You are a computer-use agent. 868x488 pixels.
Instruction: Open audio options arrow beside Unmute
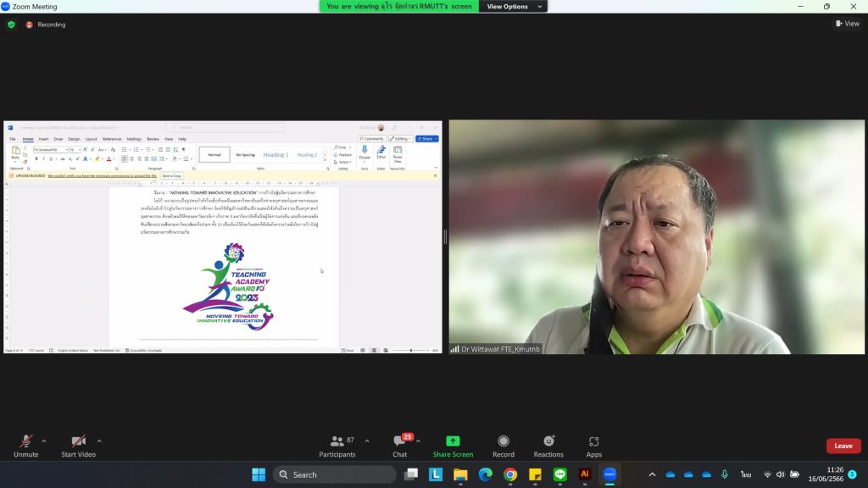click(44, 441)
